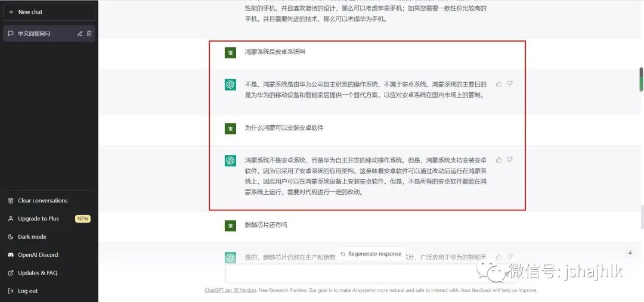Click the ChatGPT Jan 30 Version link

tap(230, 290)
